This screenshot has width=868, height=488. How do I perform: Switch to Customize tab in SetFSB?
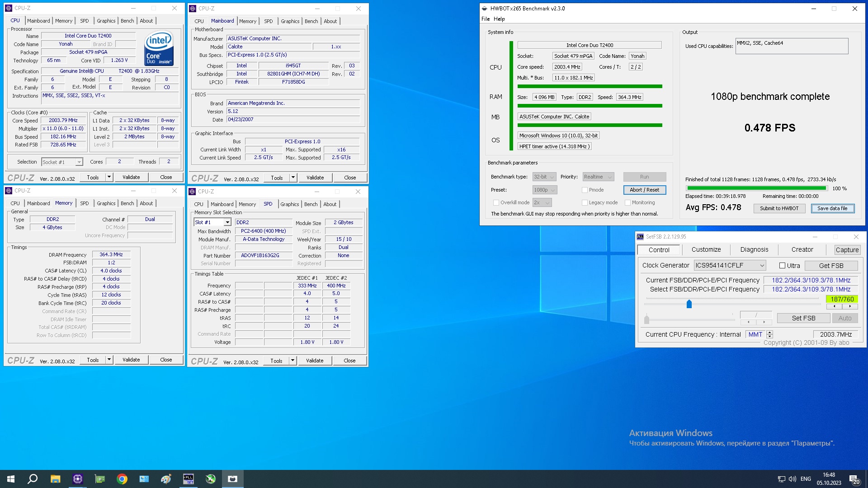[x=706, y=250]
